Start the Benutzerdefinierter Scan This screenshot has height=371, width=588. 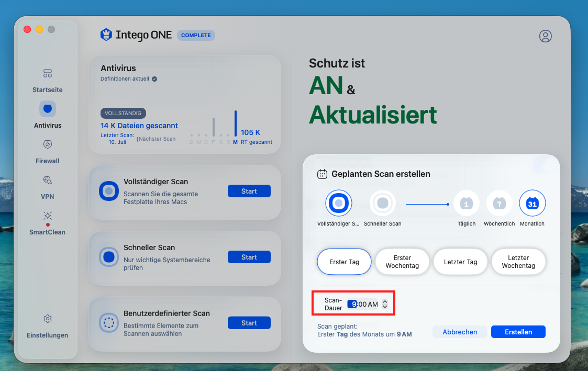[249, 323]
